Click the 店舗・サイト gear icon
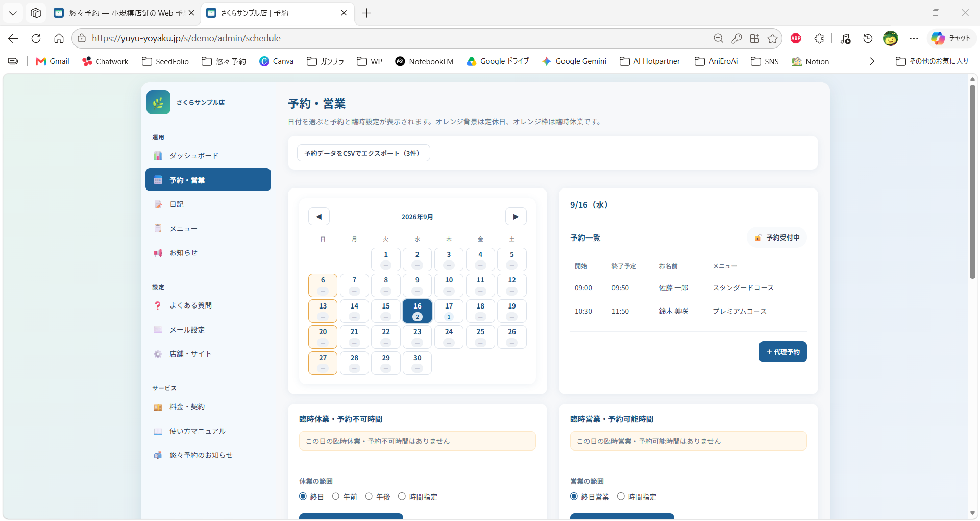This screenshot has width=980, height=521. click(158, 354)
